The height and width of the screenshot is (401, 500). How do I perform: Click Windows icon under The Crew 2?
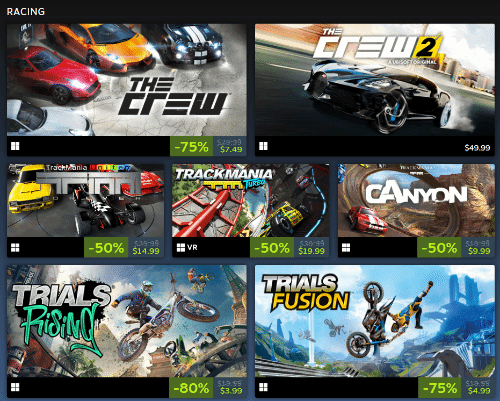tap(263, 146)
